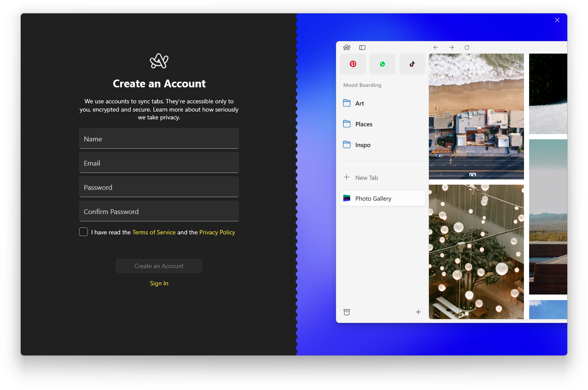Open the WhatsApp pinned tab icon
588x390 pixels.
pyautogui.click(x=382, y=64)
